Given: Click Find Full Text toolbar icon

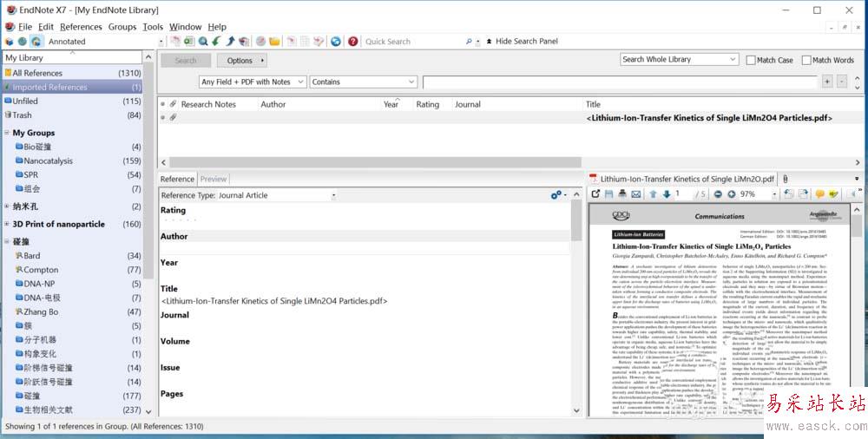Looking at the screenshot, I should 244,42.
